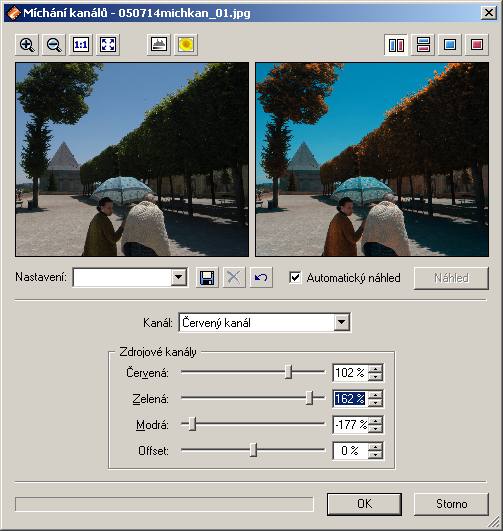Image resolution: width=503 pixels, height=531 pixels.
Task: Click the fit-to-window zoom icon
Action: (x=108, y=45)
